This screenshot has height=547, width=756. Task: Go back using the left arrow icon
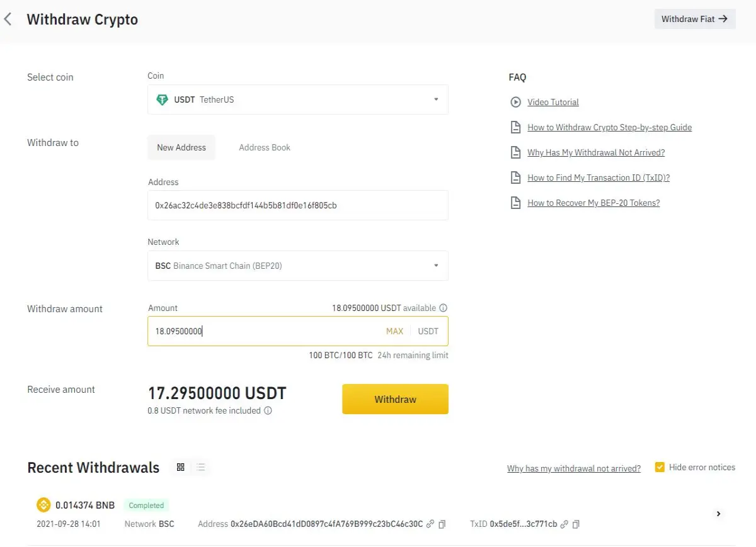click(8, 20)
